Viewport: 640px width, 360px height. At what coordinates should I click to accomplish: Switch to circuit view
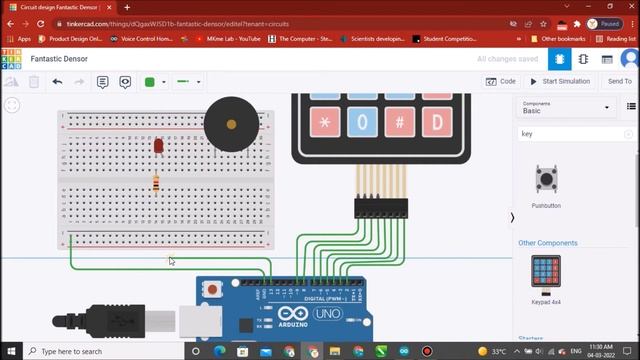[560, 59]
